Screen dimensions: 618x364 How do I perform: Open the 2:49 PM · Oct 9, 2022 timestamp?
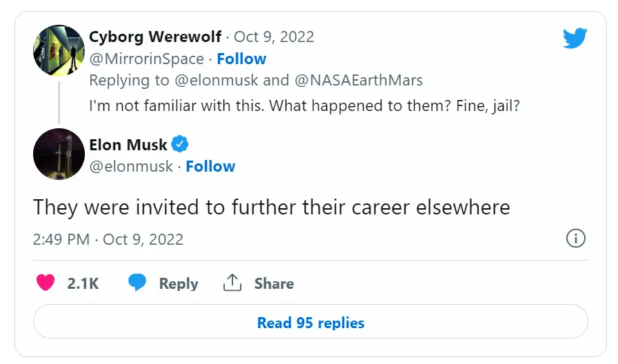click(x=108, y=239)
